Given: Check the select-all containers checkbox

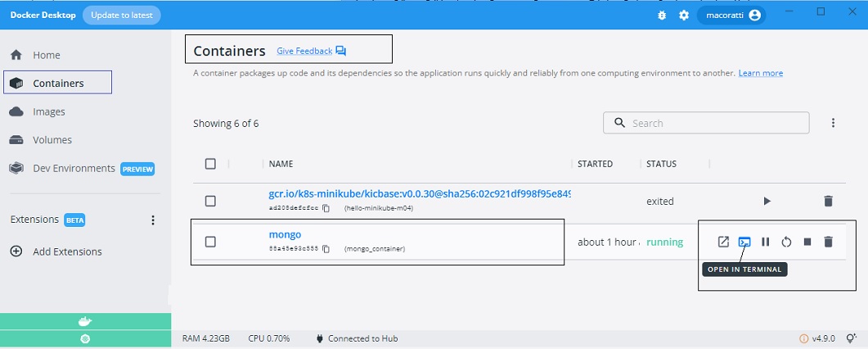Looking at the screenshot, I should [x=210, y=164].
